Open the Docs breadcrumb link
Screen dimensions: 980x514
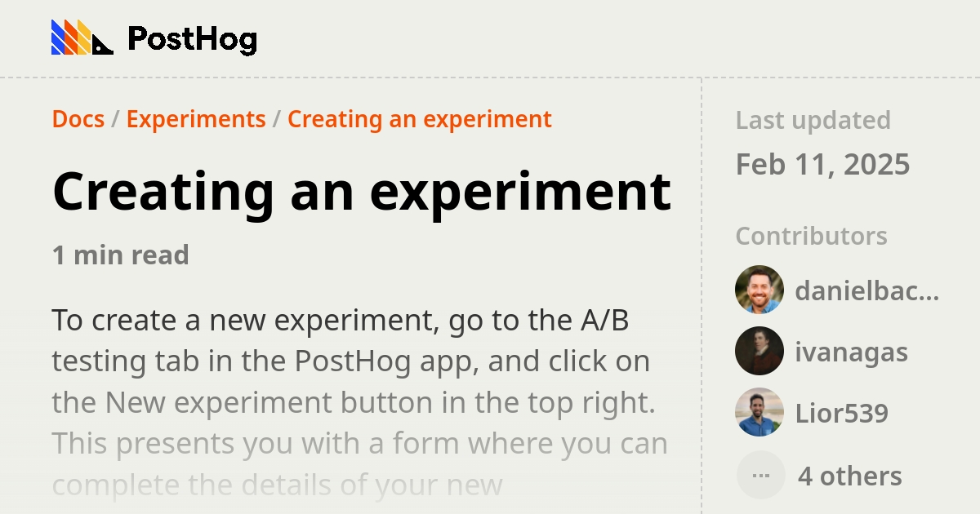(78, 119)
